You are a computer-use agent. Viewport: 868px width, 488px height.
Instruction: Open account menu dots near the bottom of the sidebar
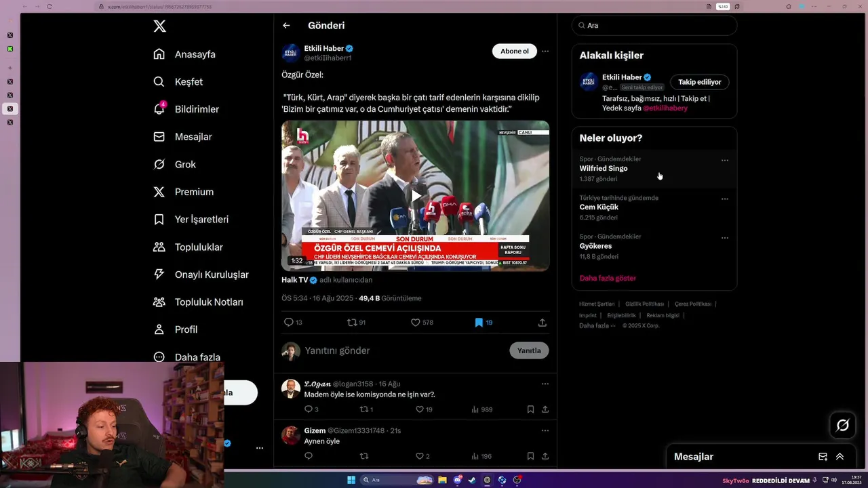pos(259,448)
